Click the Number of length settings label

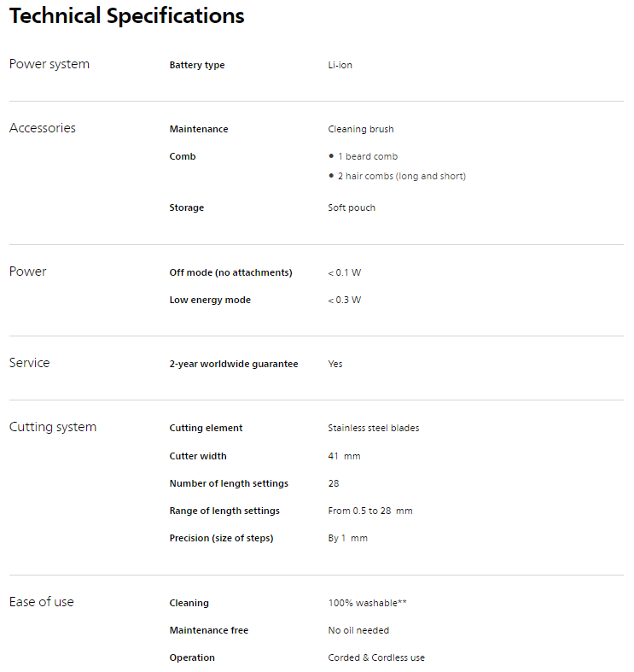[x=229, y=484]
